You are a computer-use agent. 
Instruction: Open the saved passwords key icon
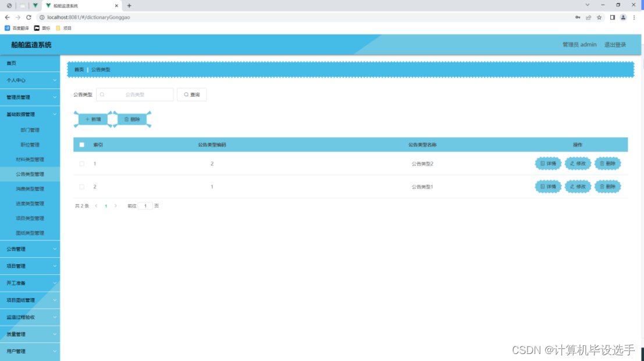(578, 17)
